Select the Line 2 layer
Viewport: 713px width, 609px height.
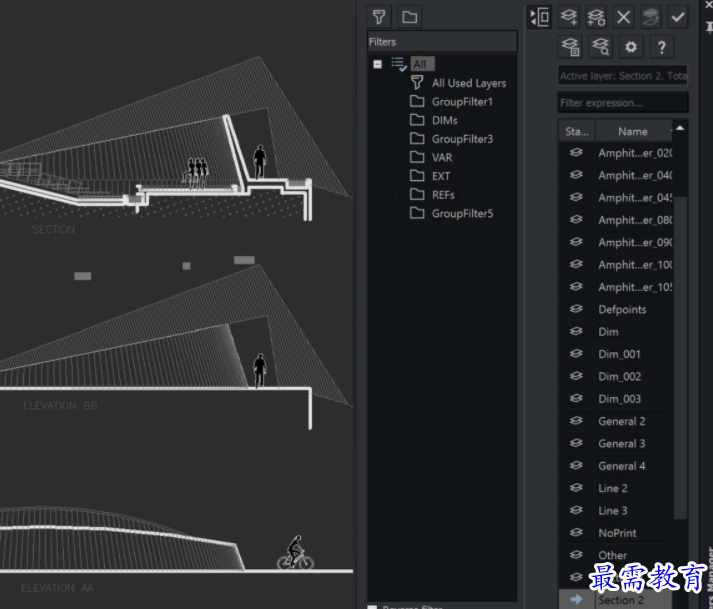(613, 488)
